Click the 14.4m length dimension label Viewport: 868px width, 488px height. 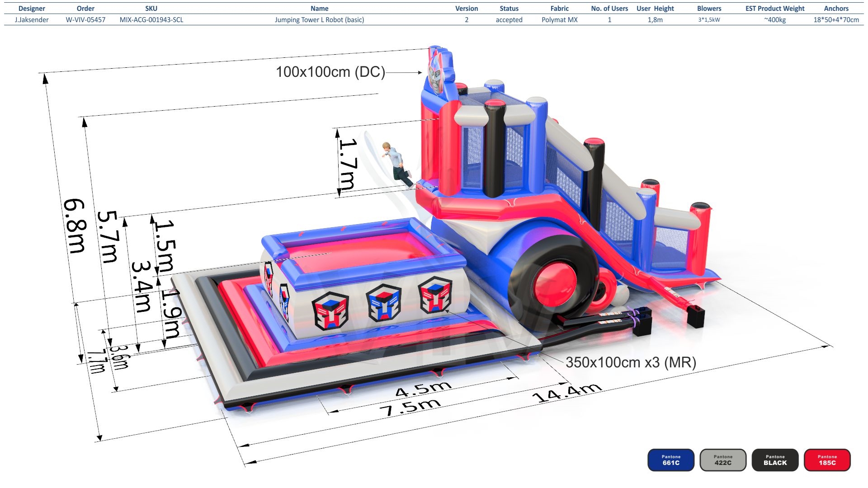pyautogui.click(x=567, y=392)
